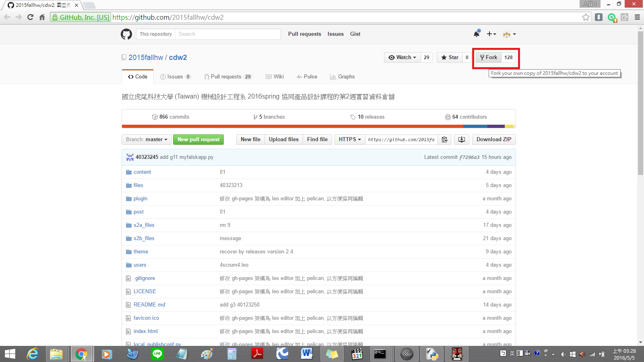The width and height of the screenshot is (644, 362).
Task: Click the New file button
Action: click(250, 140)
